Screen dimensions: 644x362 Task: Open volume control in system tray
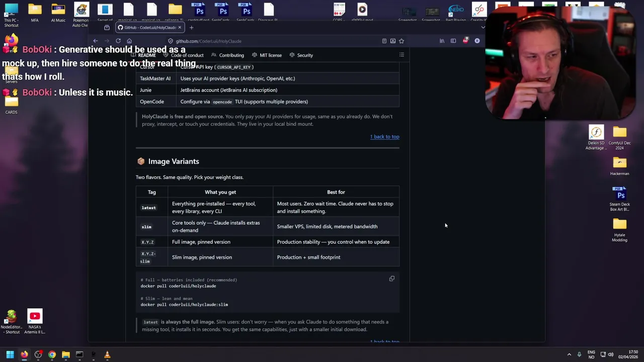coord(611,355)
